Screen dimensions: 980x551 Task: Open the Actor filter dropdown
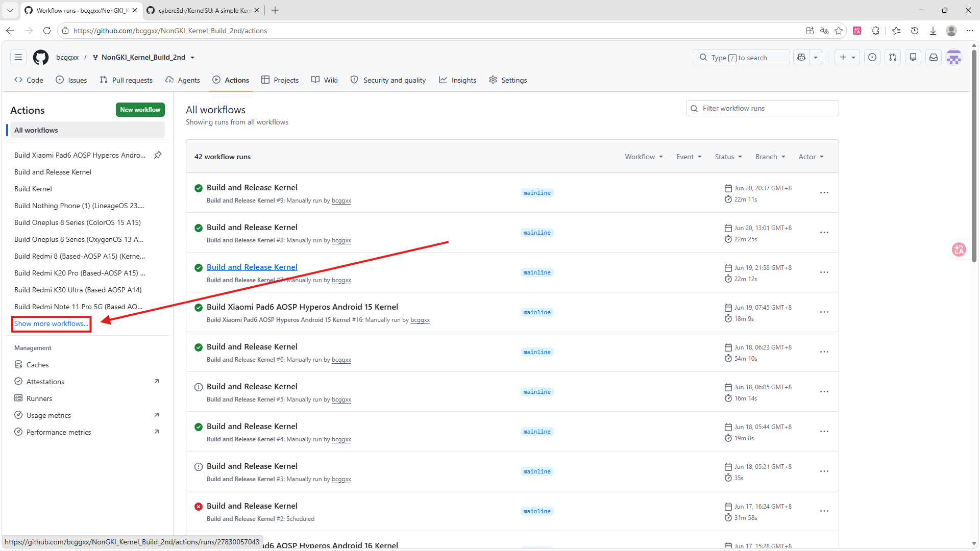811,157
